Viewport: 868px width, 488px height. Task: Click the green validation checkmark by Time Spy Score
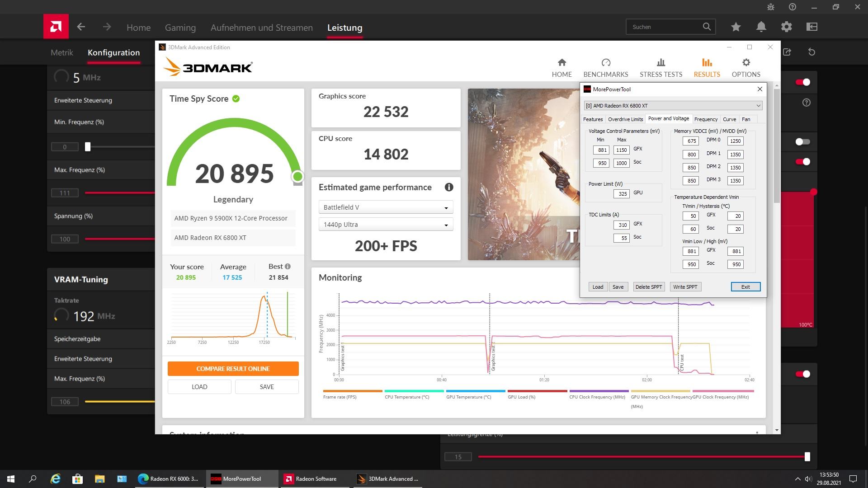click(236, 99)
